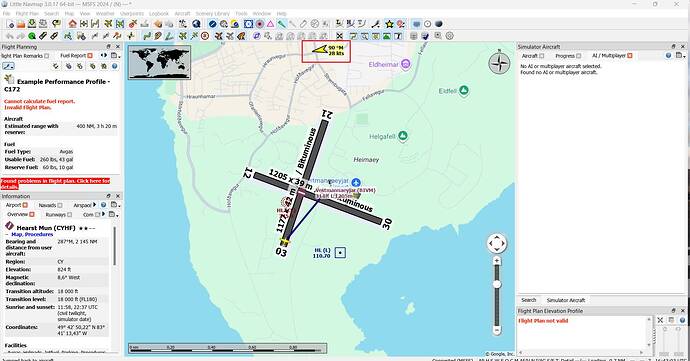Follow the Map link under Hearst Mun
This screenshot has height=361, width=690.
point(17,235)
